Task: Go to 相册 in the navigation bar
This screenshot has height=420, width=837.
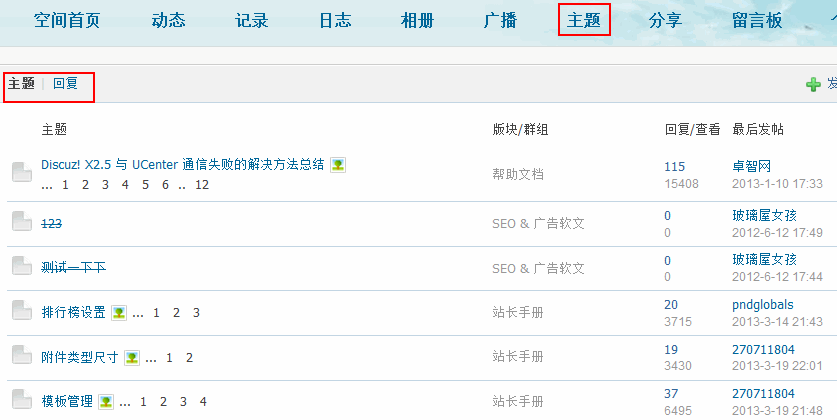Action: point(417,21)
